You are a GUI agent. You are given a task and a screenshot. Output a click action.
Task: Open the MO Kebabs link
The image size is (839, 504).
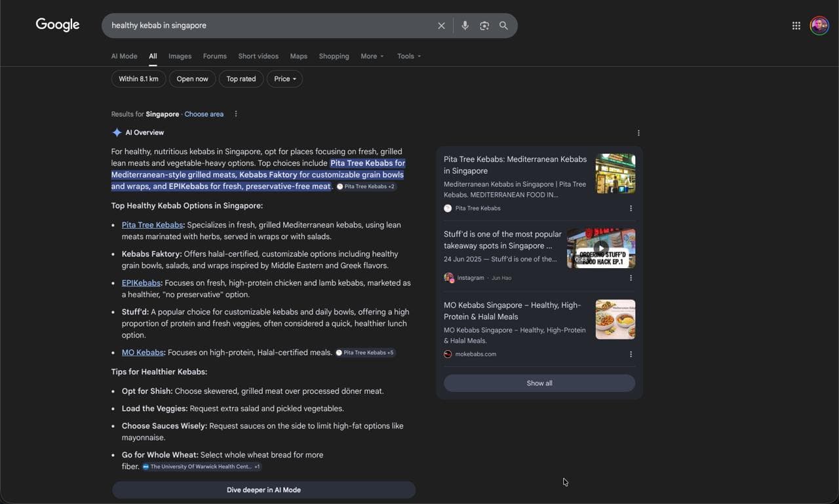[x=142, y=353]
